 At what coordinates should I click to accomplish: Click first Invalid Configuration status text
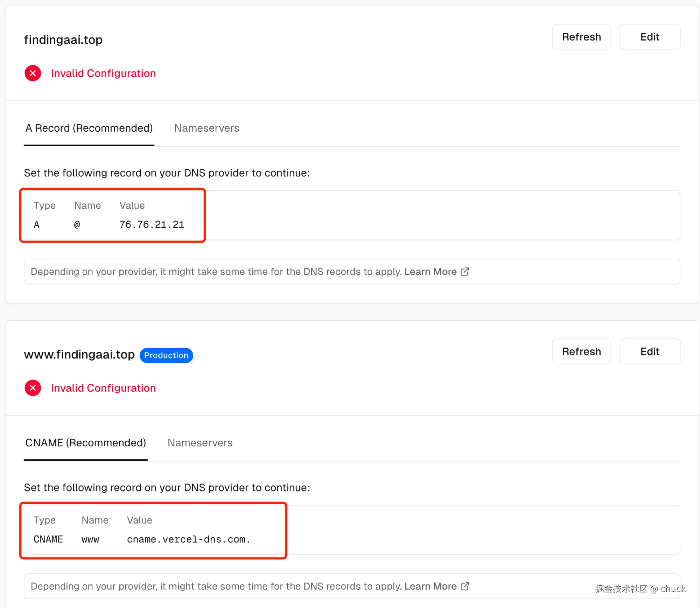point(103,73)
